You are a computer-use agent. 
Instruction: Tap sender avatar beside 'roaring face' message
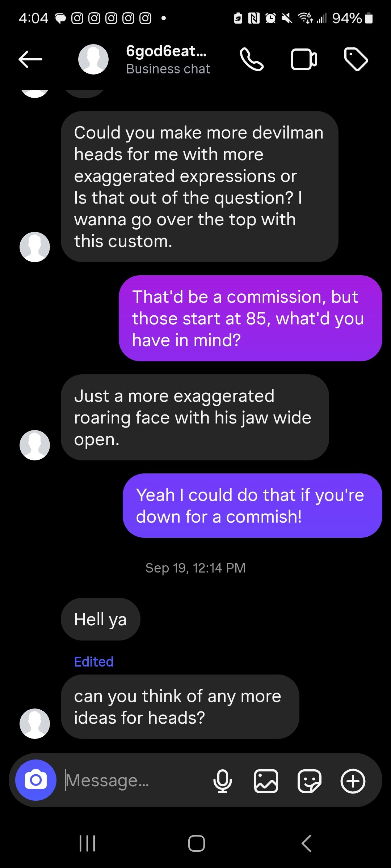coord(35,445)
